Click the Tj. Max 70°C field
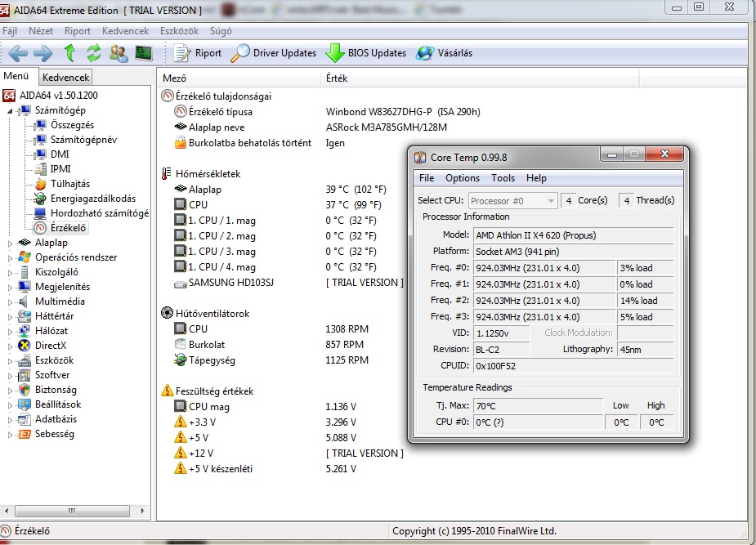This screenshot has height=545, width=756. point(538,406)
